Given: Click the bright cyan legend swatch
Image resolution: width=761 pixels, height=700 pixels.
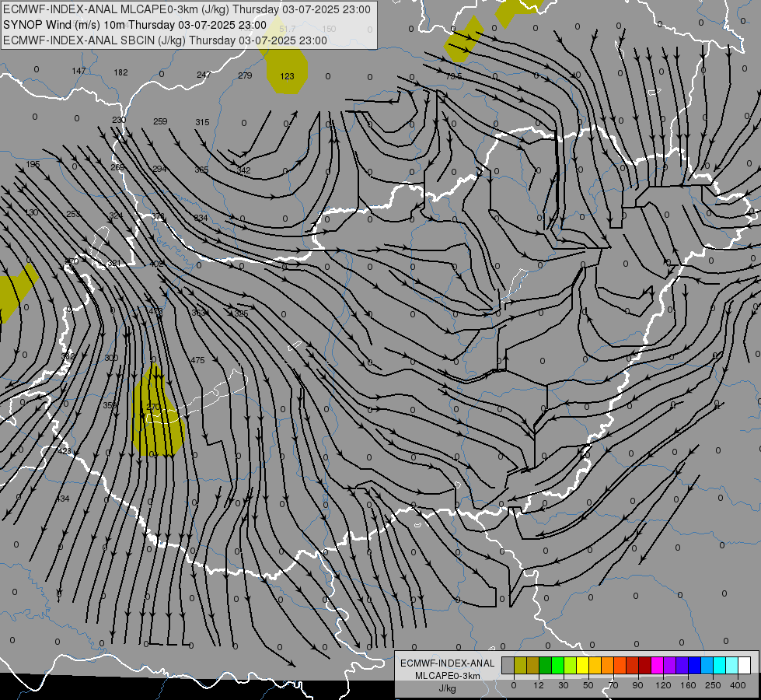Looking at the screenshot, I should click(719, 665).
